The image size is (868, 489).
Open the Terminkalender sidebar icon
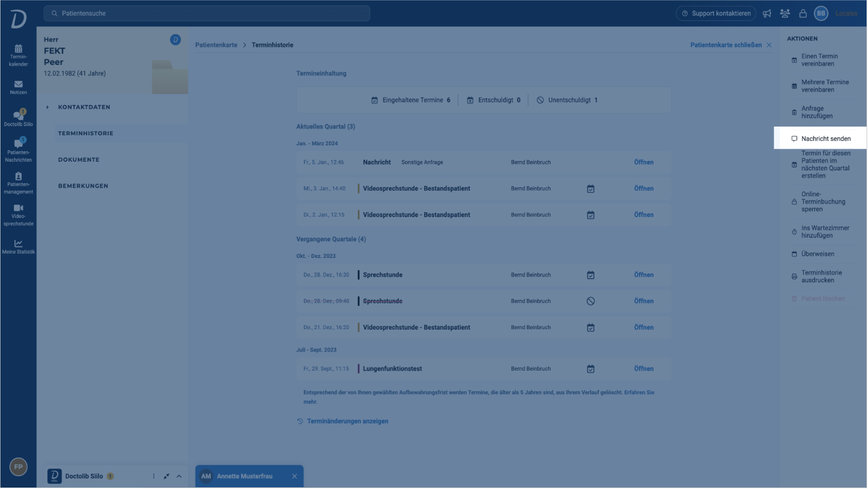[18, 55]
